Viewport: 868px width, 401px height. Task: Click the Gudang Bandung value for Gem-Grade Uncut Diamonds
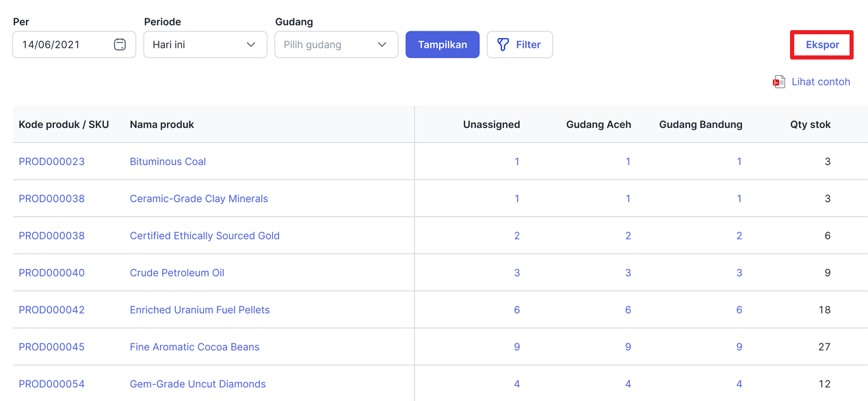(739, 384)
